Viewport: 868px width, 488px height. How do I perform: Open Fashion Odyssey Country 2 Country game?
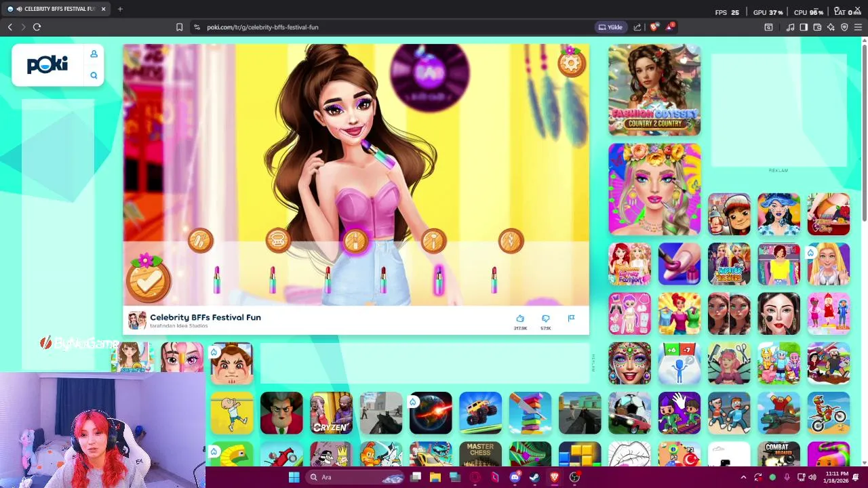pos(654,90)
